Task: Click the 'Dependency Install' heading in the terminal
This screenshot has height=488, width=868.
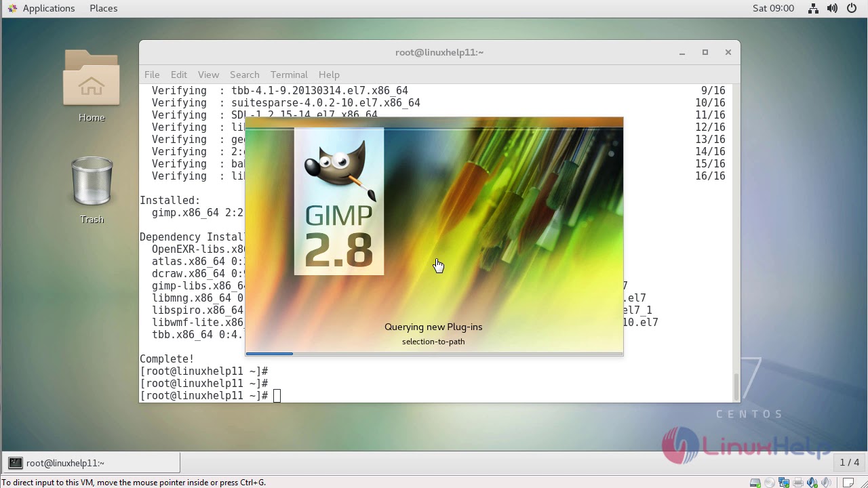Action: pos(192,237)
